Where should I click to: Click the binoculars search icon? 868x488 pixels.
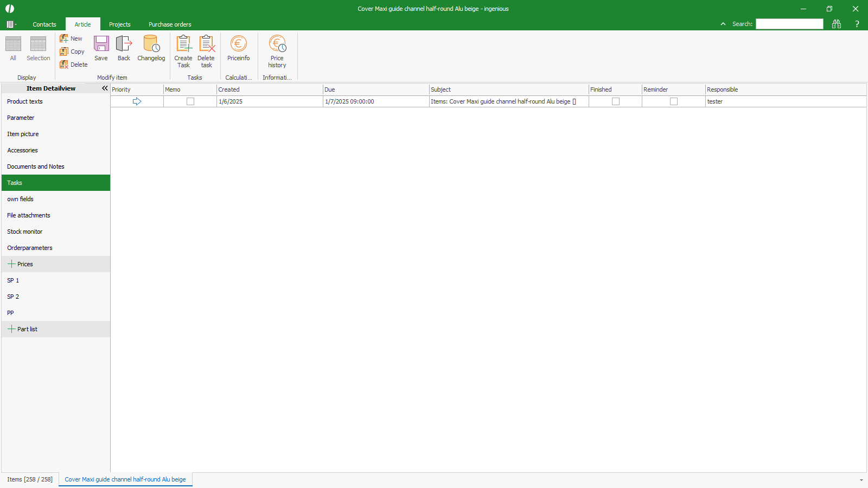pyautogui.click(x=836, y=24)
